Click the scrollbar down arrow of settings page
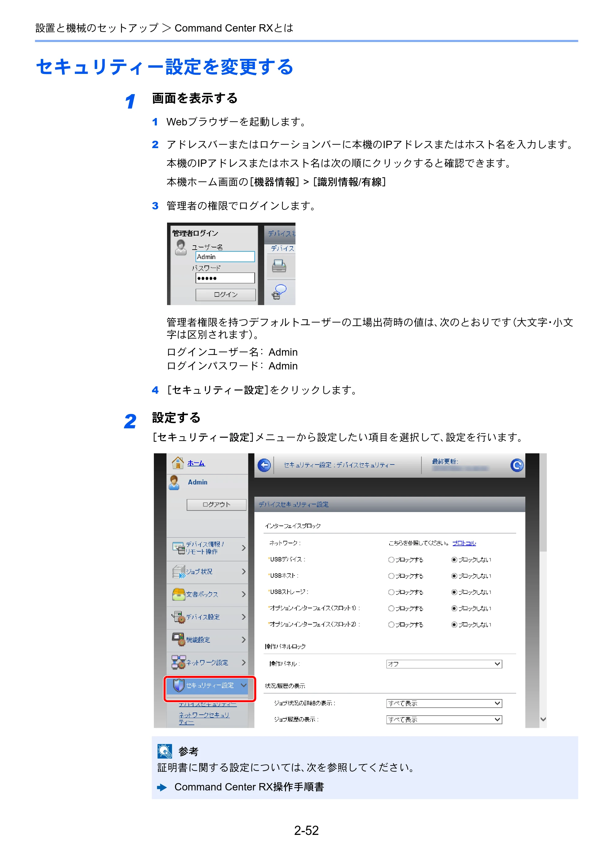613x868 pixels. 543,719
